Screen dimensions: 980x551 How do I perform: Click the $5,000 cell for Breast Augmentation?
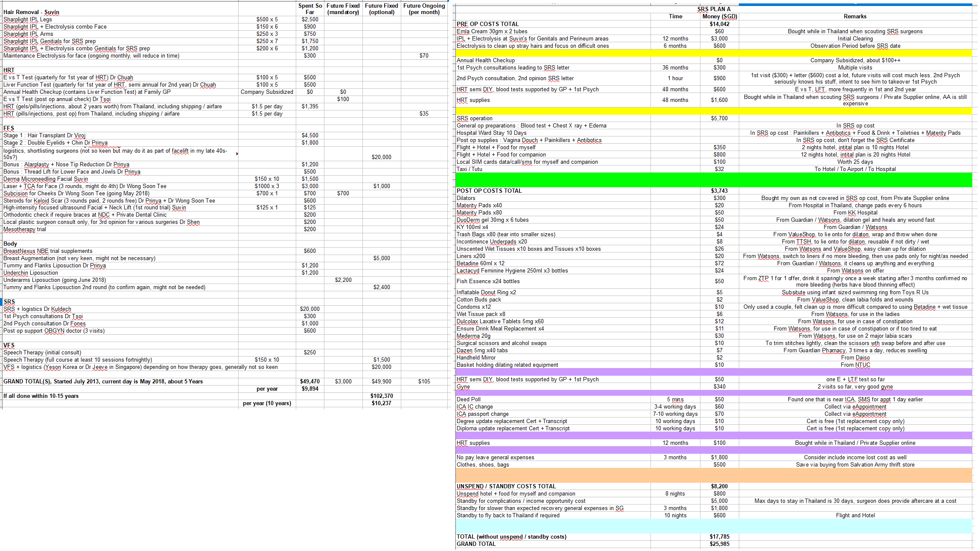382,258
